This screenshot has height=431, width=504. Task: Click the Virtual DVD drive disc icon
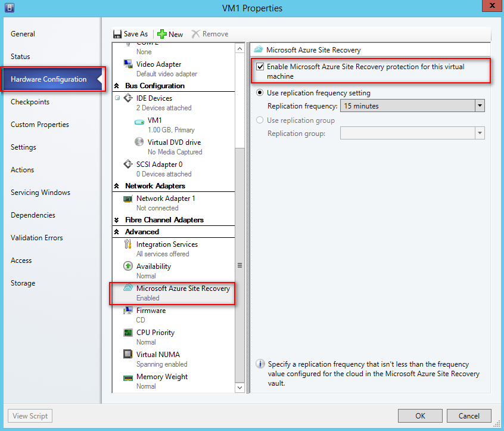pos(139,142)
